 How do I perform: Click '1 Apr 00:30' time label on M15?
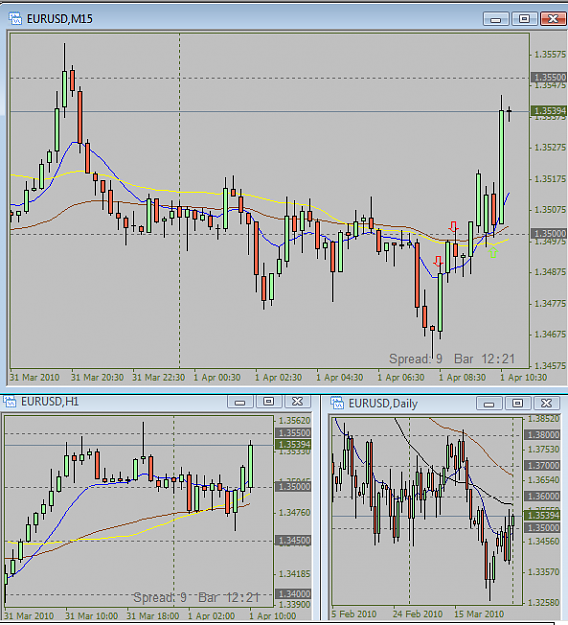(217, 377)
